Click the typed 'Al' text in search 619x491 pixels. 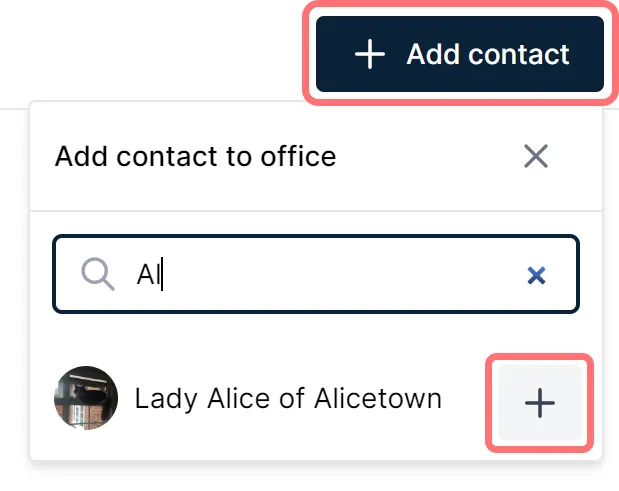(148, 274)
